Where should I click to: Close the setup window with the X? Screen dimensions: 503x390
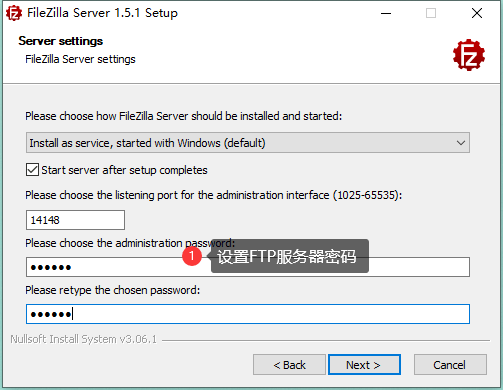click(477, 13)
